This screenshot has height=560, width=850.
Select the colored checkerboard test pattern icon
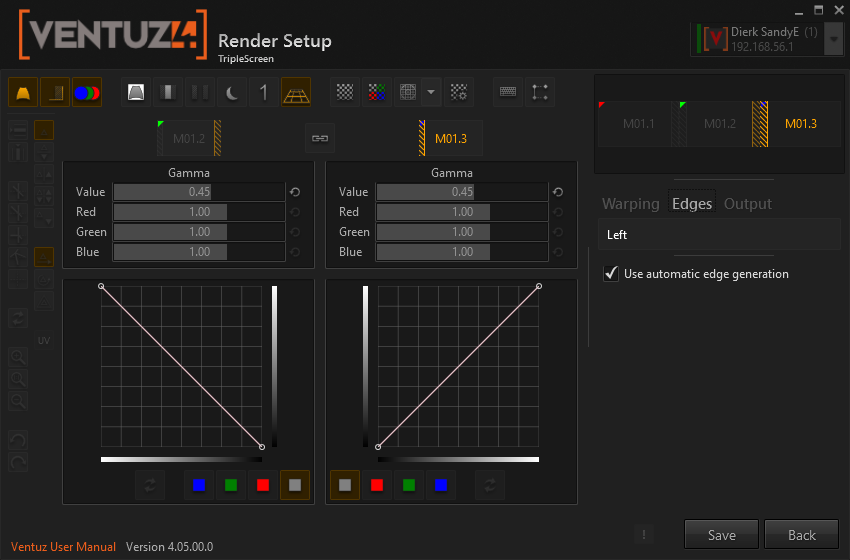pyautogui.click(x=376, y=93)
